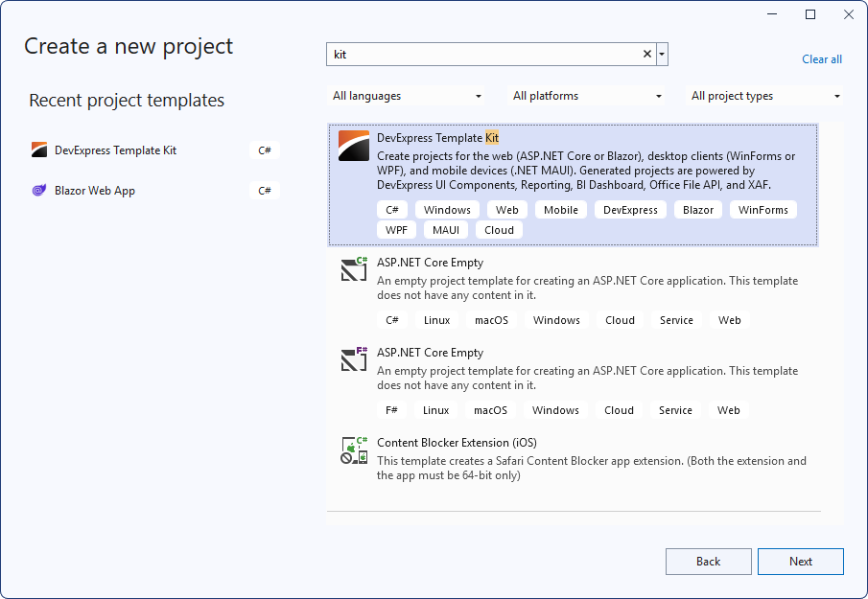Select Blazor Web App in recent templates
Screen dimensions: 868x599
coord(95,191)
